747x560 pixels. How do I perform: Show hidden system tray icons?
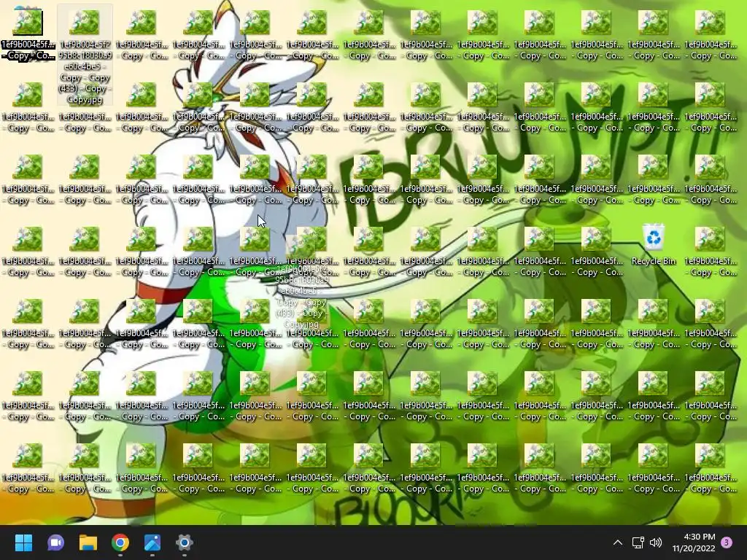point(617,542)
